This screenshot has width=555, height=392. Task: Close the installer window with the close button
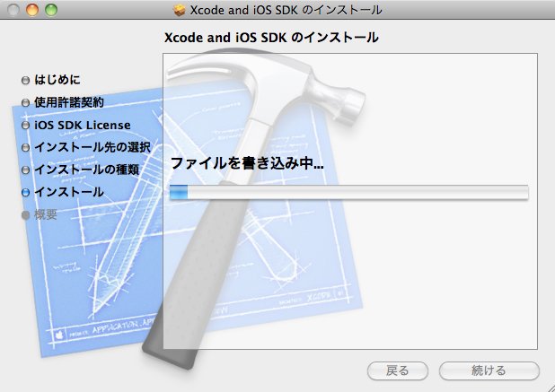coord(13,10)
